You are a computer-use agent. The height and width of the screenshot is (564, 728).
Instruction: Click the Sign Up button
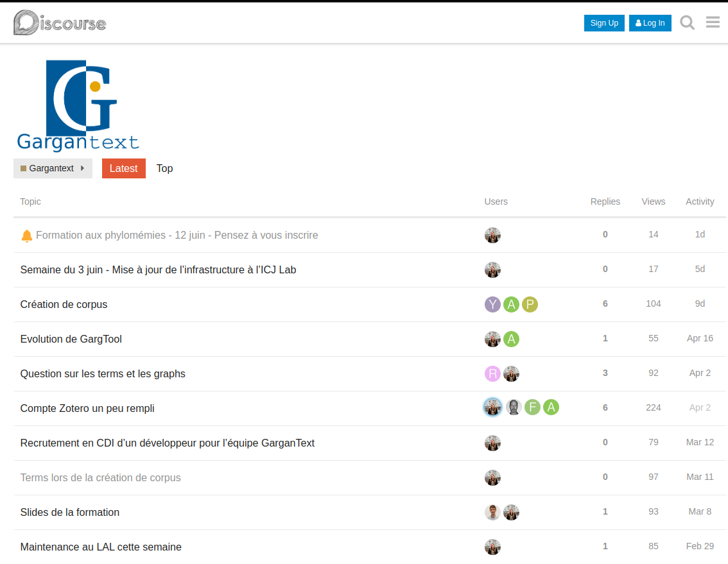click(604, 22)
